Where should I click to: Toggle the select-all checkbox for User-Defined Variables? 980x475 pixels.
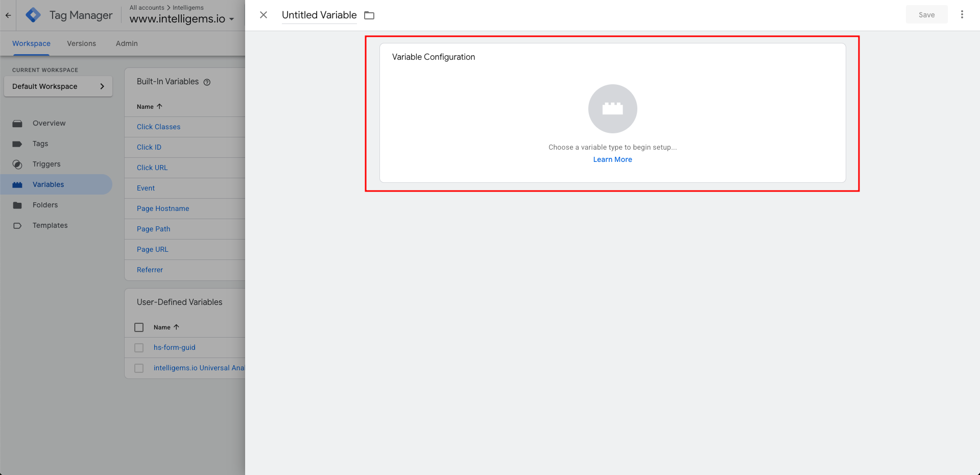tap(139, 327)
